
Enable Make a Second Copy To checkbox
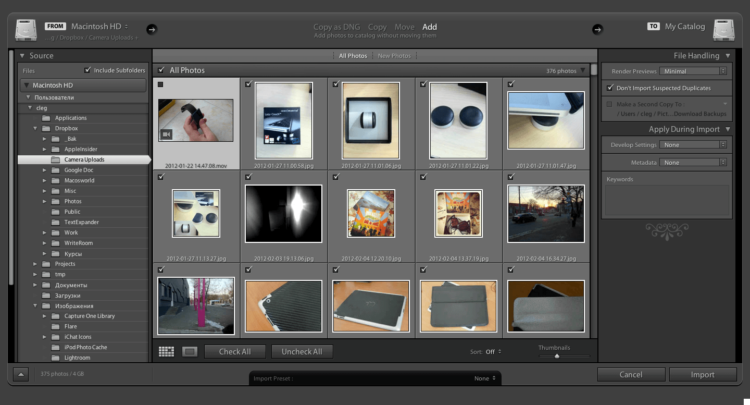click(x=609, y=104)
